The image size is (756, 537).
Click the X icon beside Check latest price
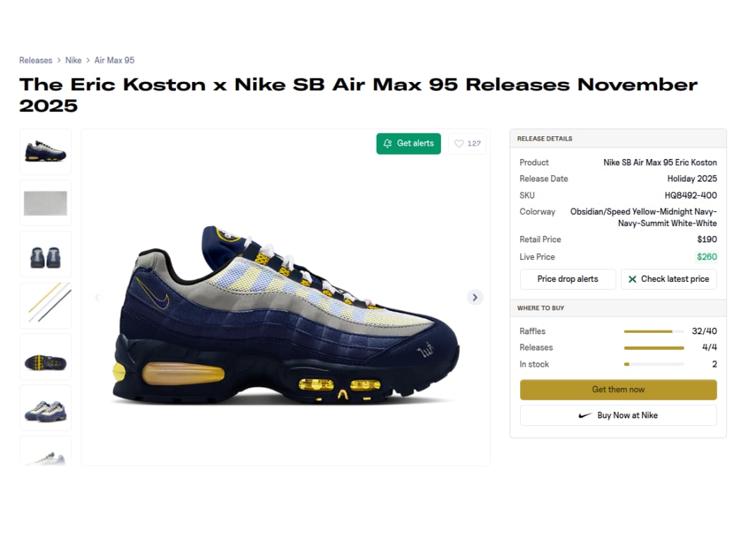tap(632, 279)
